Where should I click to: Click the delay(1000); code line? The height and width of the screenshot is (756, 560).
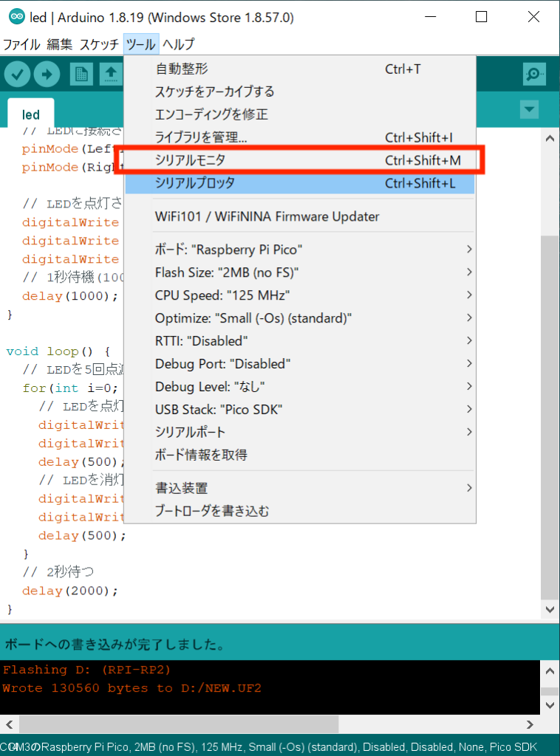pos(70,295)
